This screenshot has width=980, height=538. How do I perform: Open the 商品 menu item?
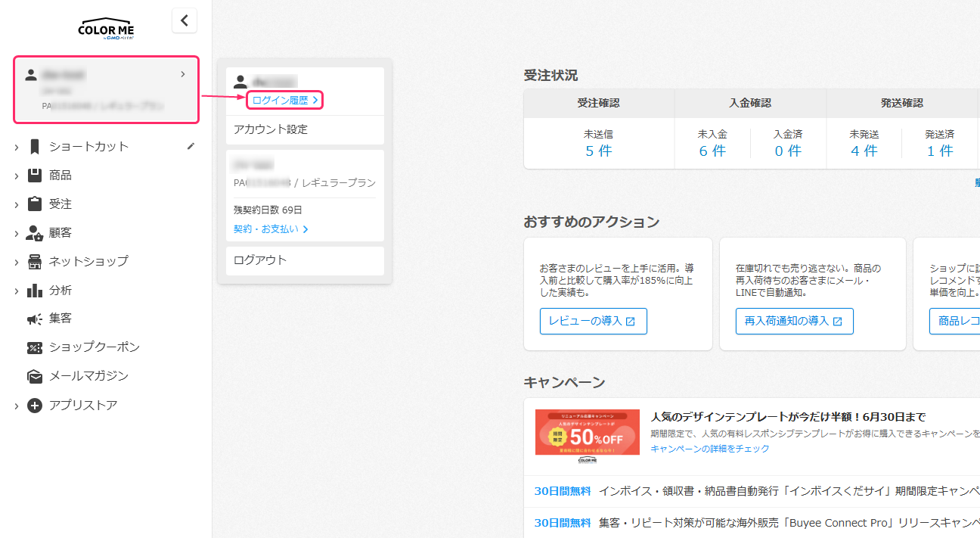click(x=60, y=176)
